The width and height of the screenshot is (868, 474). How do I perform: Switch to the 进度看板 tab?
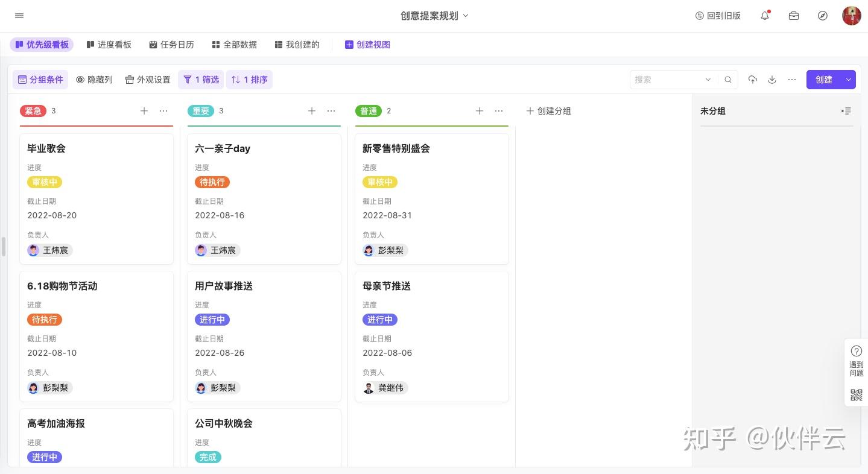pyautogui.click(x=109, y=45)
